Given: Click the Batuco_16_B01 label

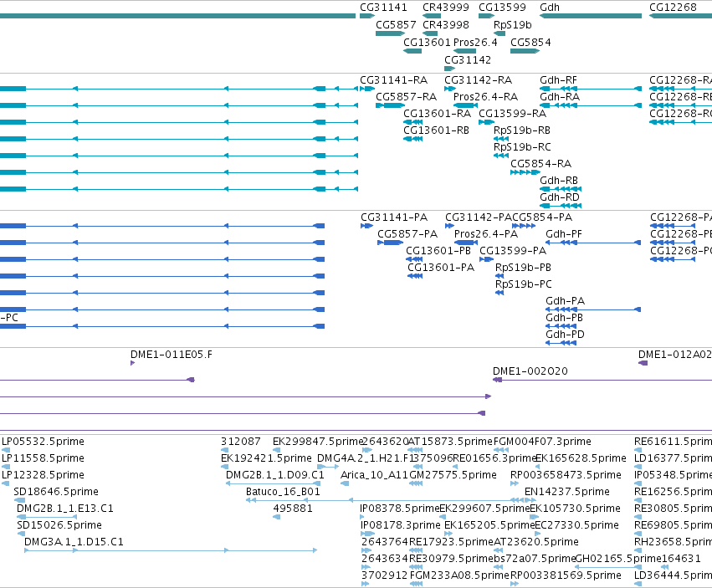Looking at the screenshot, I should (x=283, y=492).
